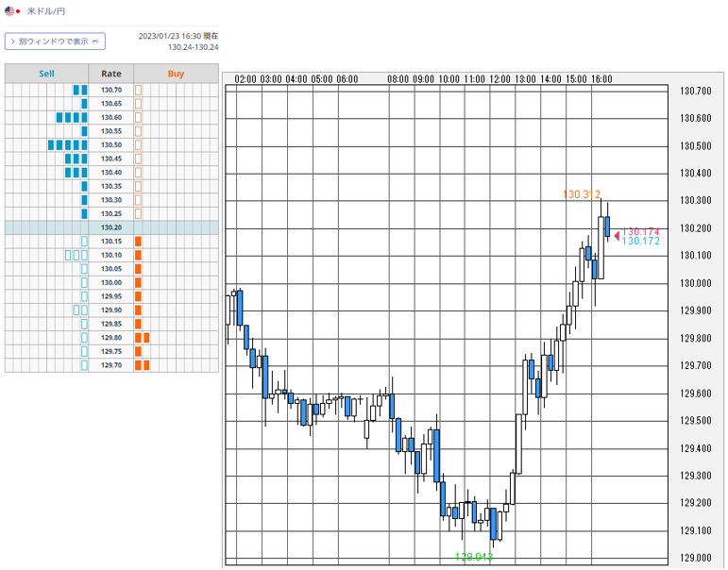
Task: Click the US-Japan flag icon
Action: click(13, 10)
